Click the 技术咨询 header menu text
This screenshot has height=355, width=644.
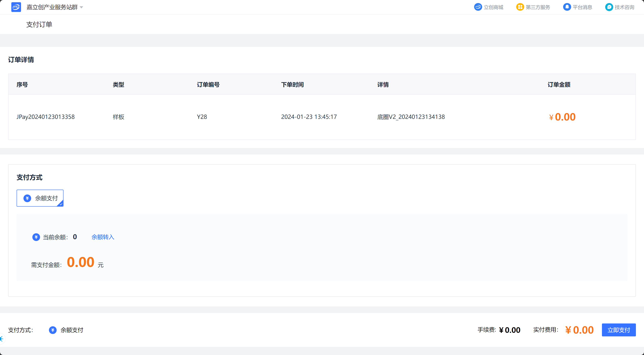point(624,7)
